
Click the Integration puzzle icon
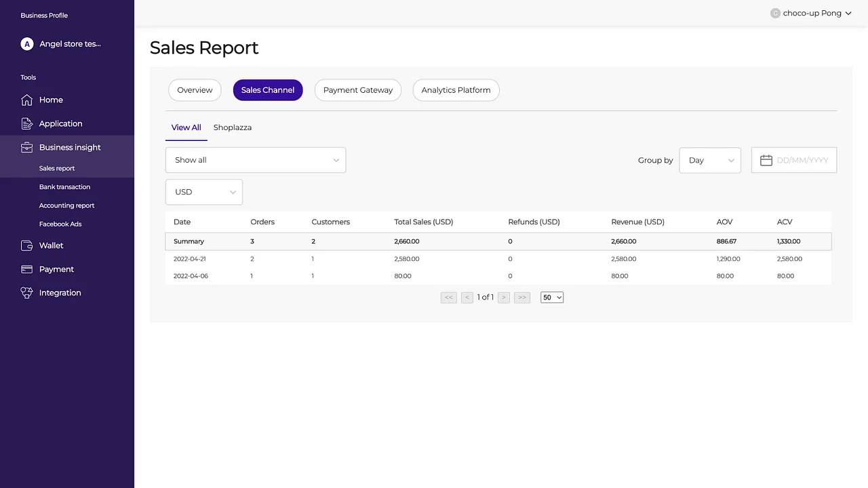(27, 292)
